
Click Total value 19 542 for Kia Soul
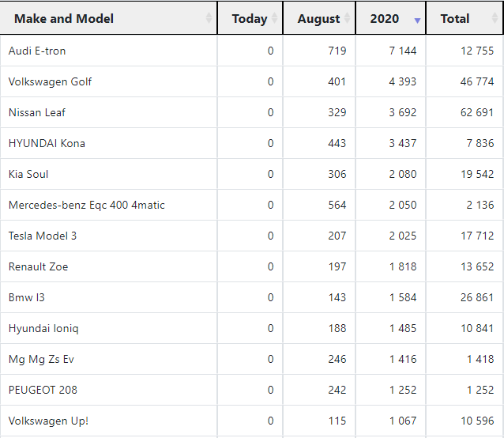[477, 174]
